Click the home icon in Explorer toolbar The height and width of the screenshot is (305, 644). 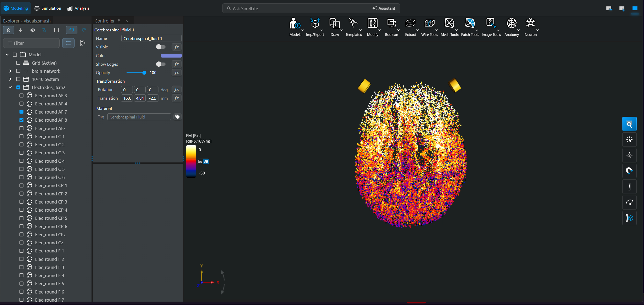[9, 30]
